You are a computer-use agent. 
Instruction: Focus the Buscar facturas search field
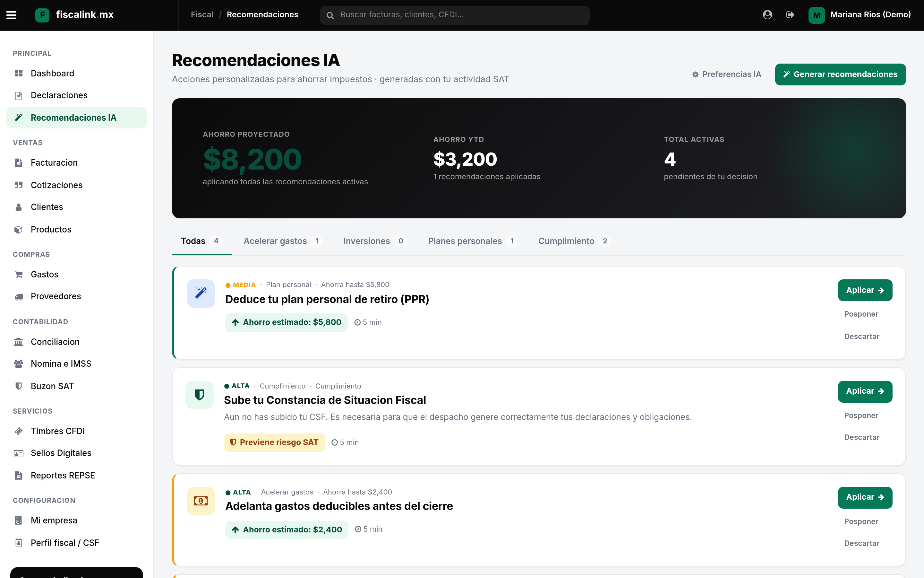pyautogui.click(x=455, y=15)
